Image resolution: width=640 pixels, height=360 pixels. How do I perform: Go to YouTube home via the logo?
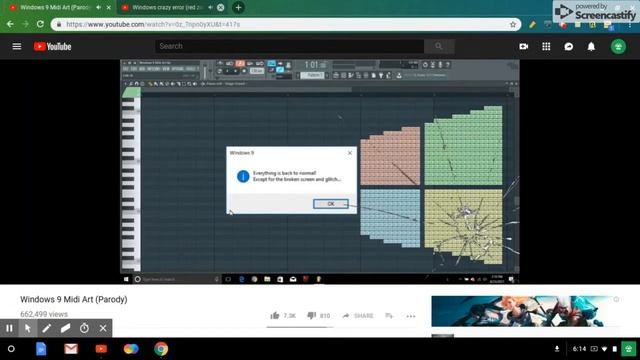tap(53, 47)
